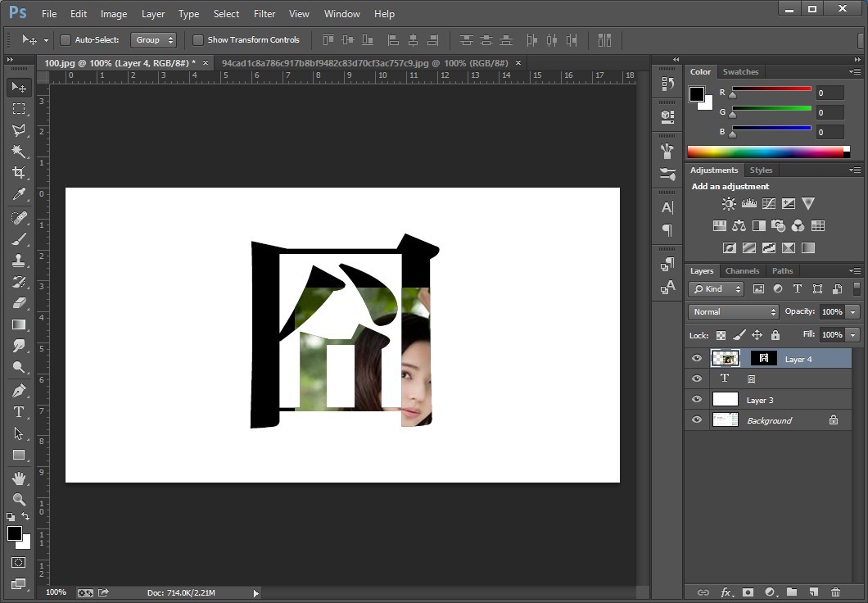Select the Layer 4 layer row
868x603 pixels.
[x=798, y=359]
